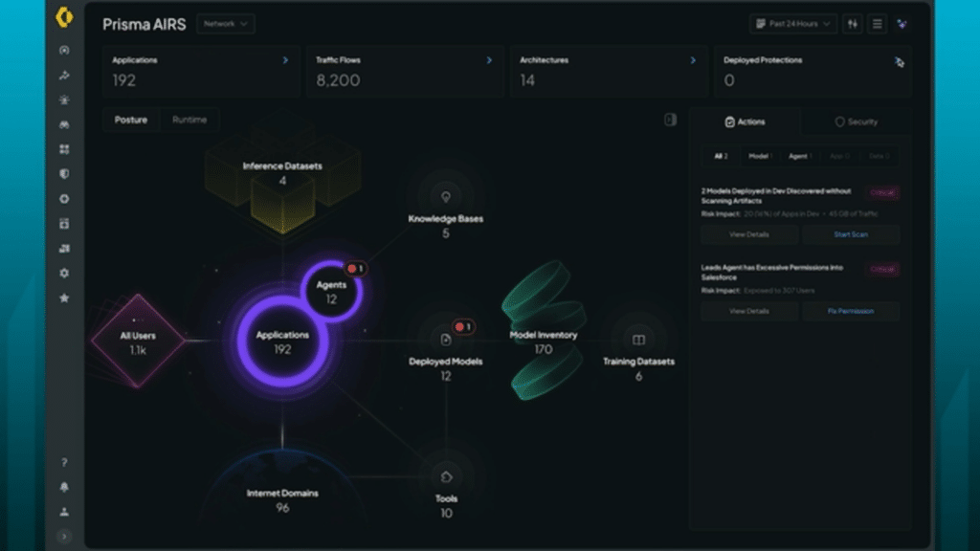View Details for Models Deployed in Dev

(748, 235)
